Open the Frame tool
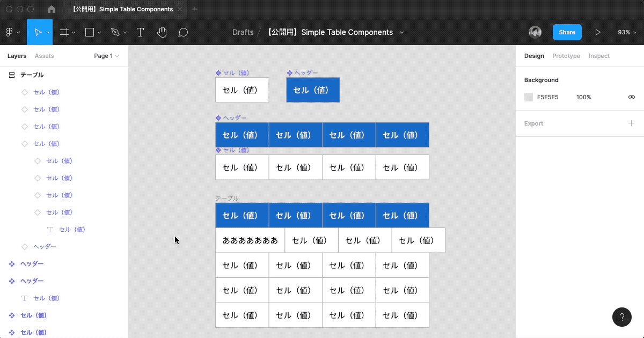Screen dimensions: 644x338 pos(64,32)
